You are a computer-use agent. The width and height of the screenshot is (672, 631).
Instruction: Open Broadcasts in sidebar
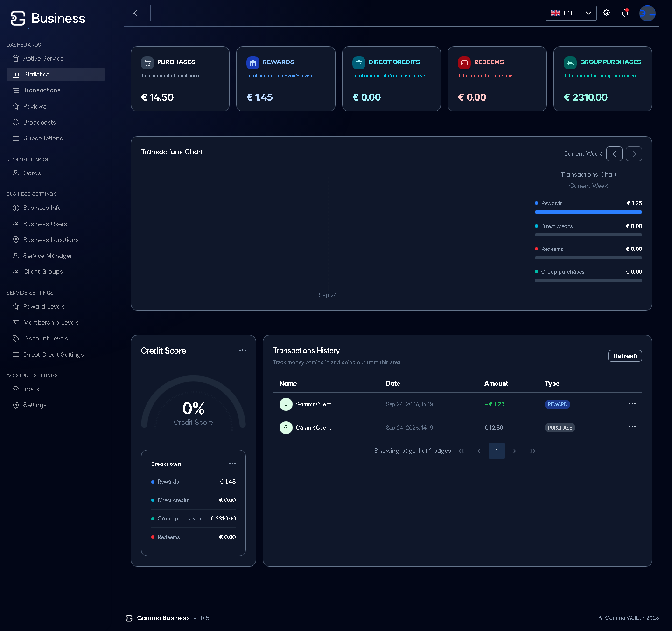click(56, 122)
